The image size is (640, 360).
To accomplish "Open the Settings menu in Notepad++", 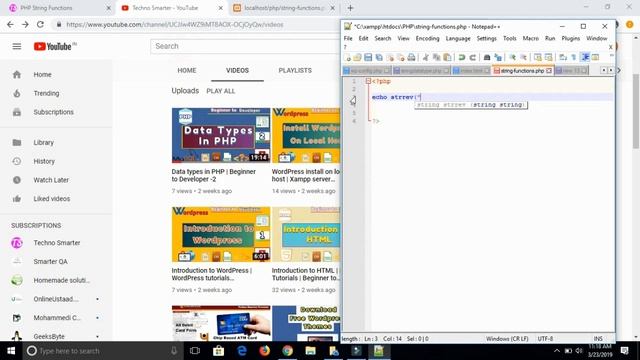I will pyautogui.click(x=487, y=38).
